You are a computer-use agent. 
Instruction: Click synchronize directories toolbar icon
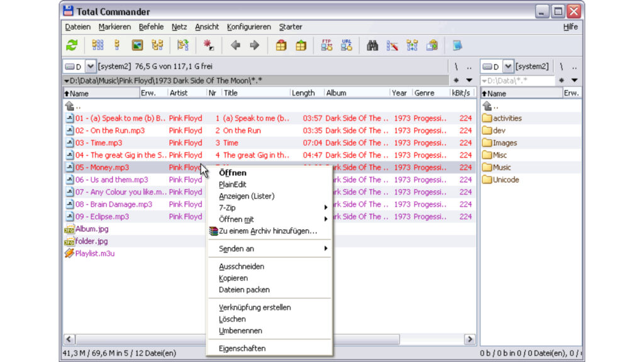(412, 45)
